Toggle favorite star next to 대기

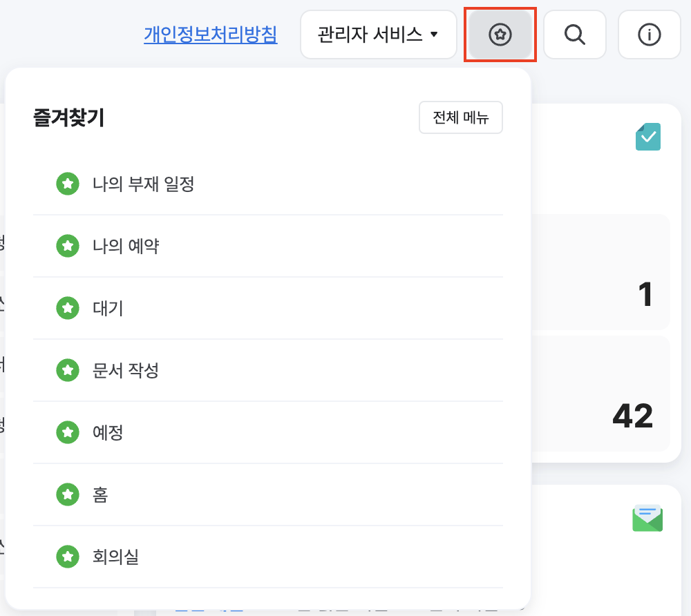coord(67,308)
